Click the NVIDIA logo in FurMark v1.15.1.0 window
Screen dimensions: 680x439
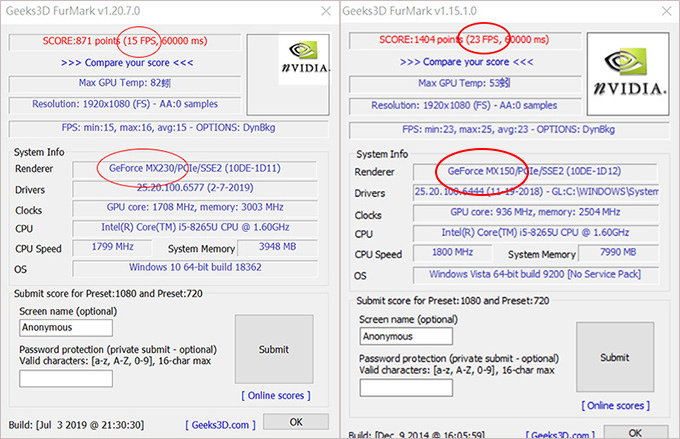628,74
